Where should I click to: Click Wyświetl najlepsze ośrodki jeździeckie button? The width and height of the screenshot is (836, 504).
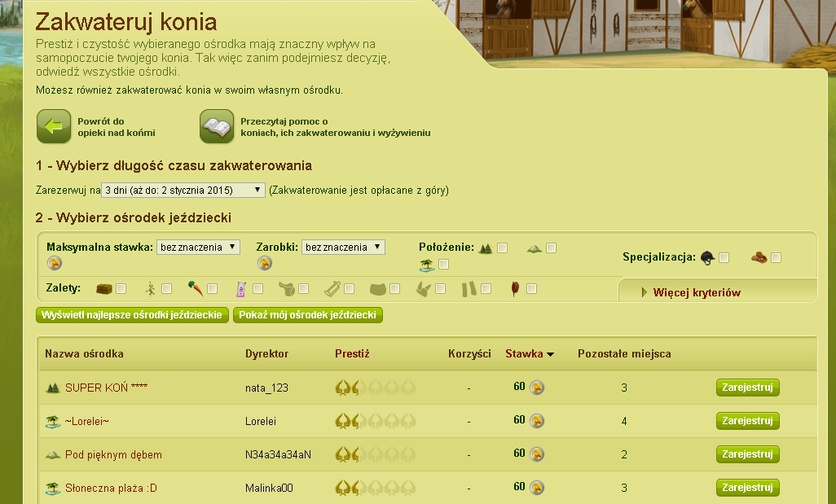(132, 315)
